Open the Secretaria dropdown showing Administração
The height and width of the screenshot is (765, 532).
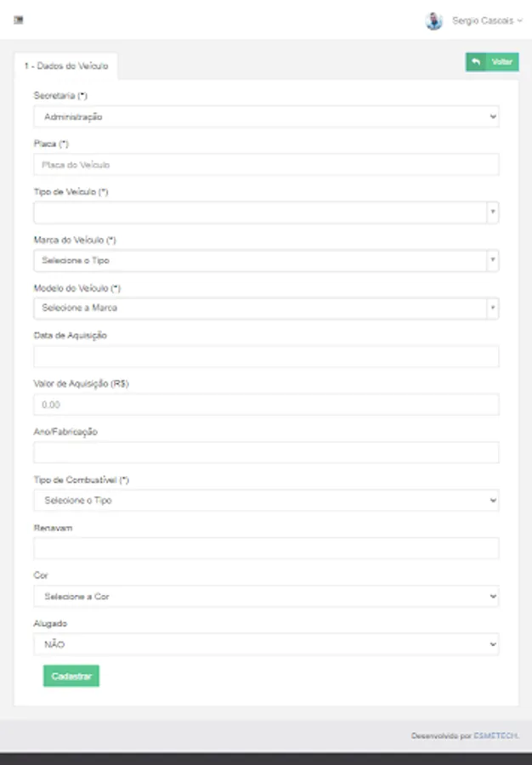[266, 116]
